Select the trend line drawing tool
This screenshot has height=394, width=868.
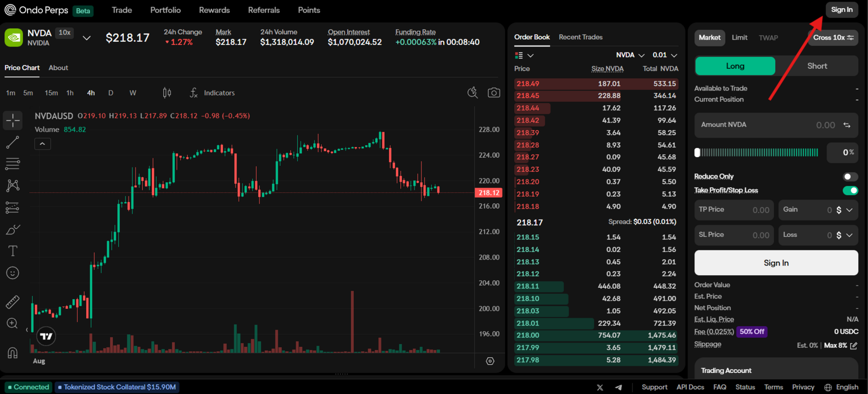pyautogui.click(x=12, y=143)
